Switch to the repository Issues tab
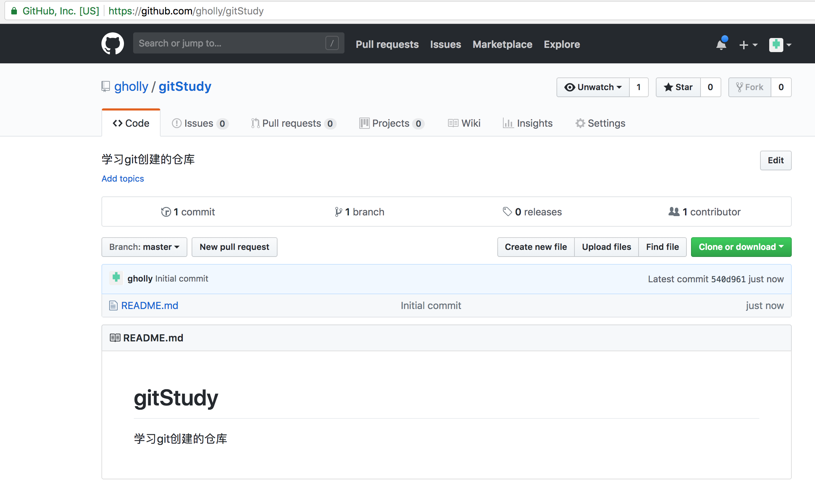Image resolution: width=815 pixels, height=504 pixels. 200,123
